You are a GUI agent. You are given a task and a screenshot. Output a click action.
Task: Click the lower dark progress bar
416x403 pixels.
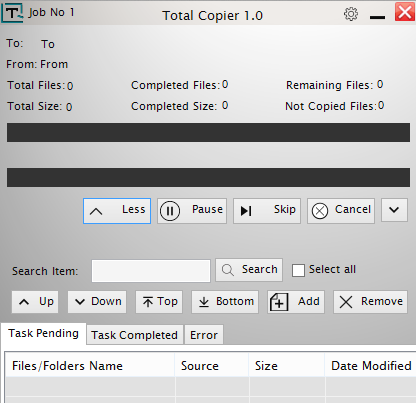click(x=208, y=177)
